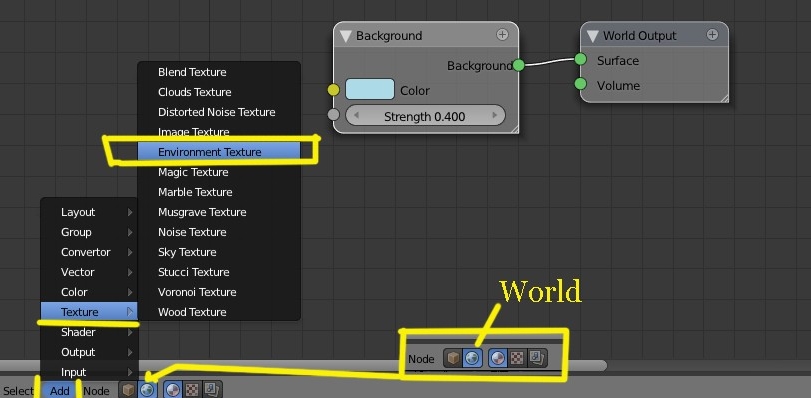
Task: Add a Musgrave Texture node
Action: click(219, 212)
